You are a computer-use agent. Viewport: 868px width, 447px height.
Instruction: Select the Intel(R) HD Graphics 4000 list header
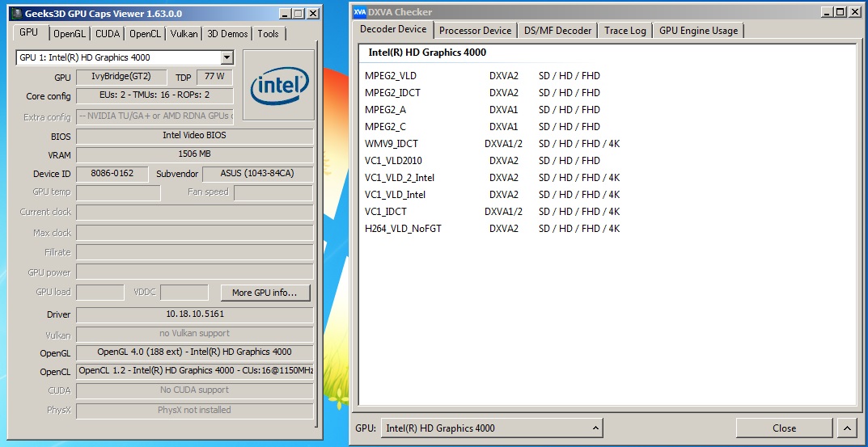tap(427, 53)
